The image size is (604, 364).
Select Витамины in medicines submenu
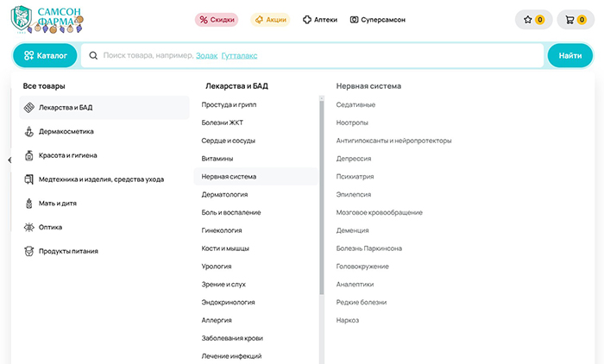[217, 159]
